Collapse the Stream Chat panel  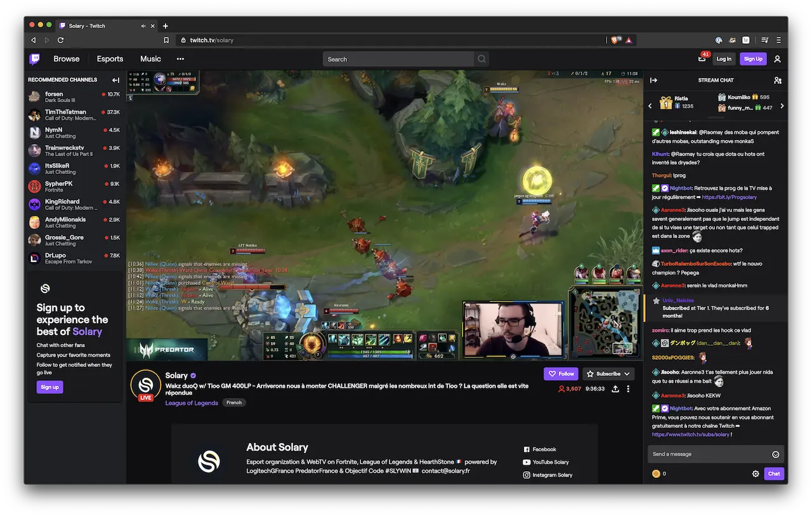[x=654, y=80]
